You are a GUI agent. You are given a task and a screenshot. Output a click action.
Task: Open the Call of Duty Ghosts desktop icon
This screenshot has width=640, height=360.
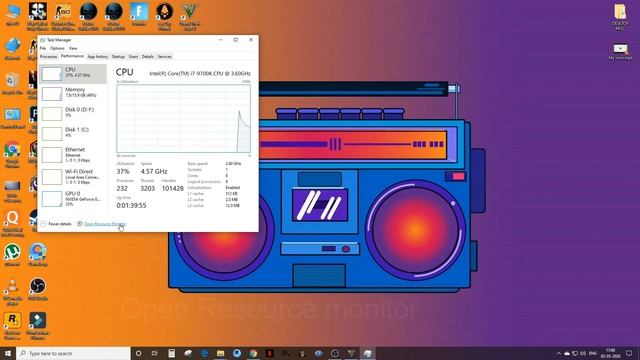(x=38, y=16)
